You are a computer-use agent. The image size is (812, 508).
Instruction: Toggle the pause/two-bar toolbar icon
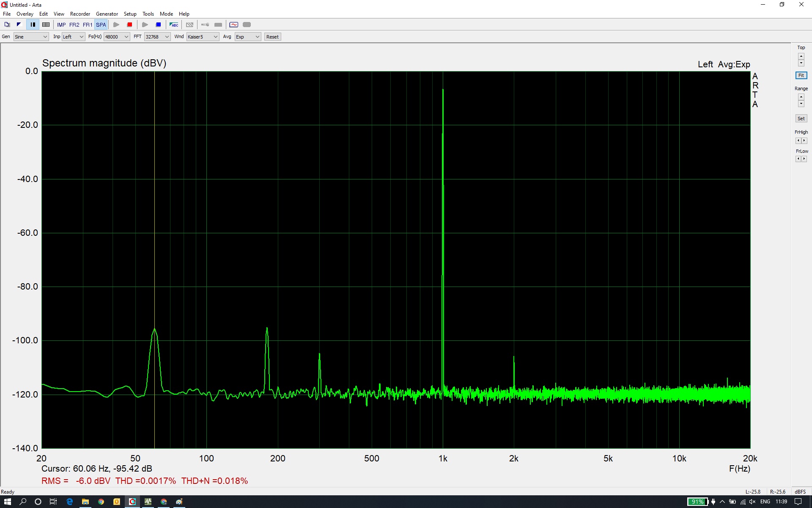click(x=33, y=25)
